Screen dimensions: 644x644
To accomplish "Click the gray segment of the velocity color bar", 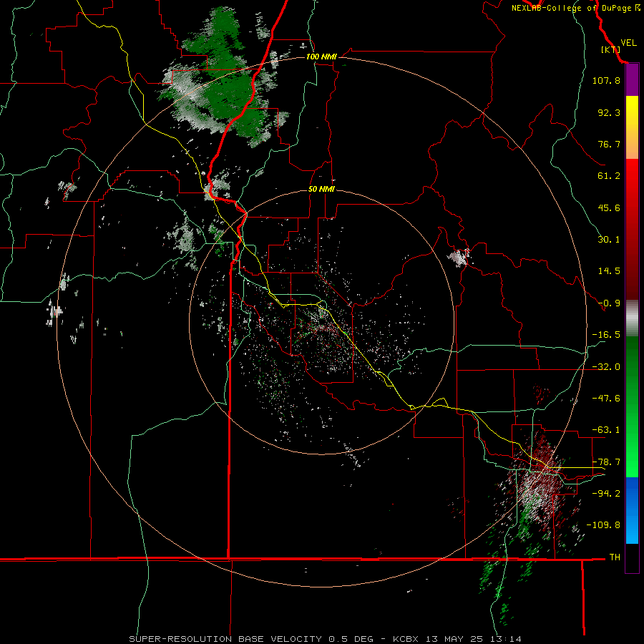I will (632, 318).
